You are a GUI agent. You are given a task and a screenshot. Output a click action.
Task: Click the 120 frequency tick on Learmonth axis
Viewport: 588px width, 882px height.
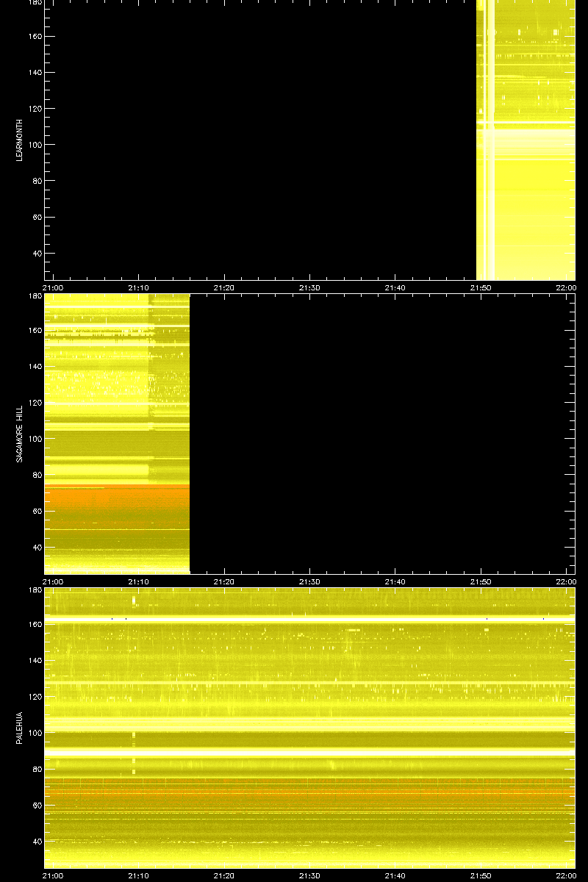[x=34, y=109]
